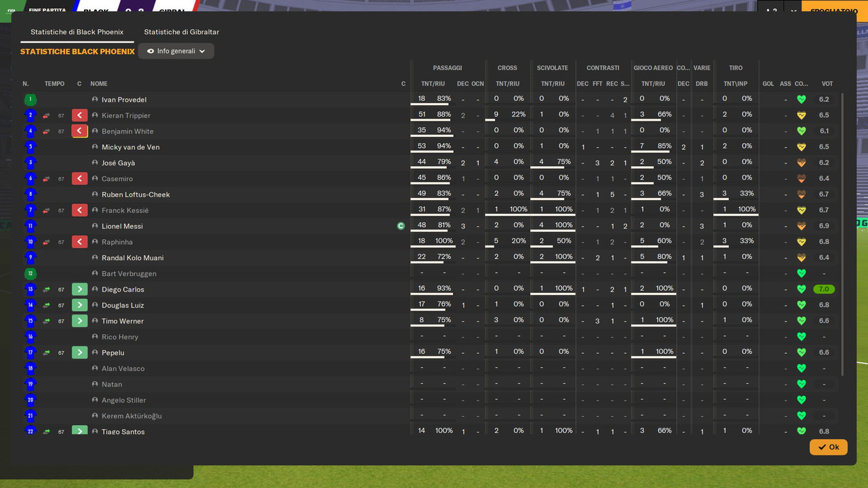
Task: Click Ivan Provedel's green shirt number 1 icon
Action: [x=30, y=100]
